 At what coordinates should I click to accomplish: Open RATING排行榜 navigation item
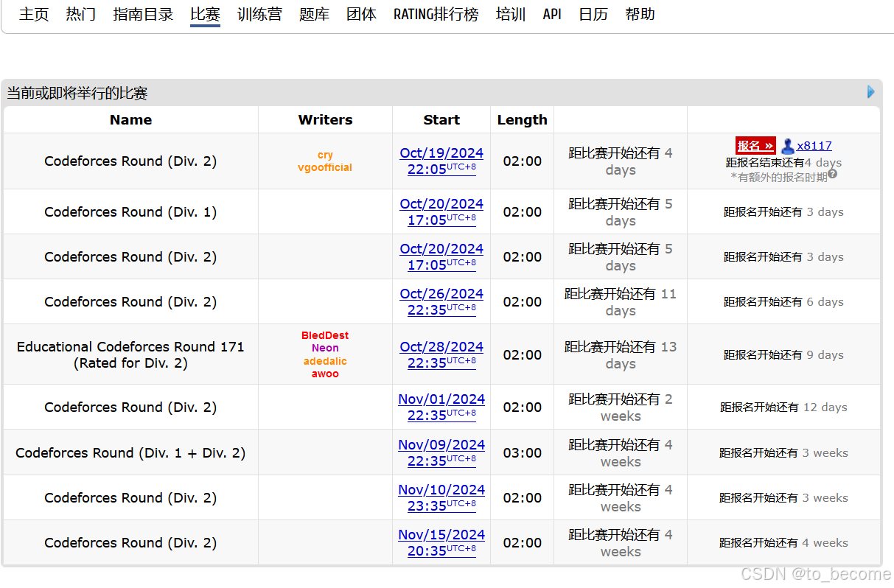[x=436, y=14]
